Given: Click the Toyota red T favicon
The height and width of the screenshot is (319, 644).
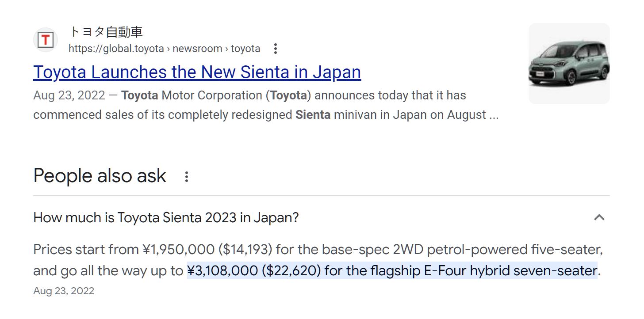Looking at the screenshot, I should (x=46, y=40).
